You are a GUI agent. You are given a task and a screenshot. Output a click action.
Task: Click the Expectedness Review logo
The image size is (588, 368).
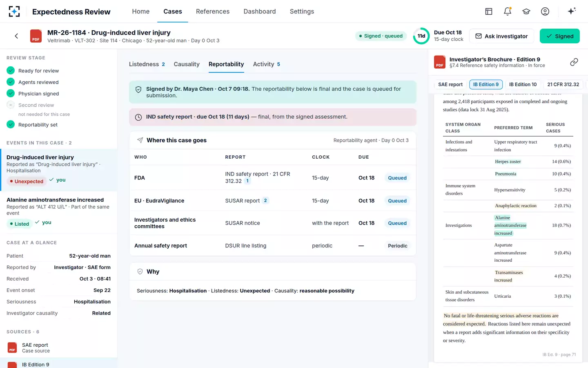tap(14, 11)
